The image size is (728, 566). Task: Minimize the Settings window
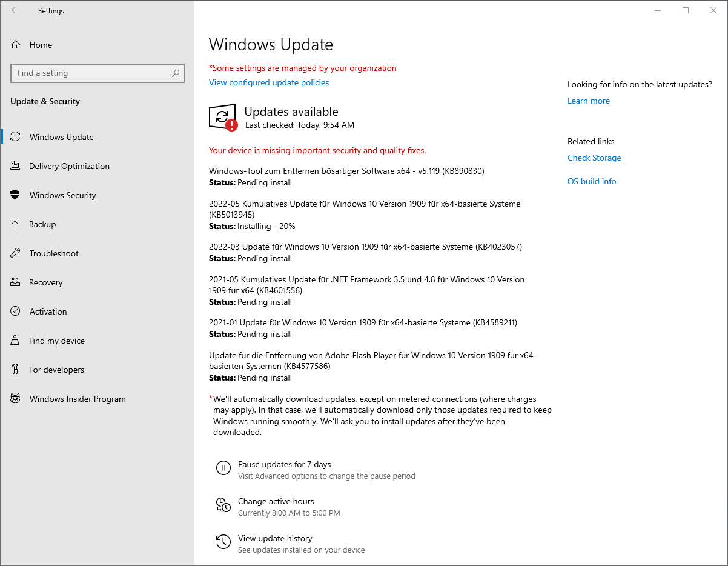coord(658,10)
